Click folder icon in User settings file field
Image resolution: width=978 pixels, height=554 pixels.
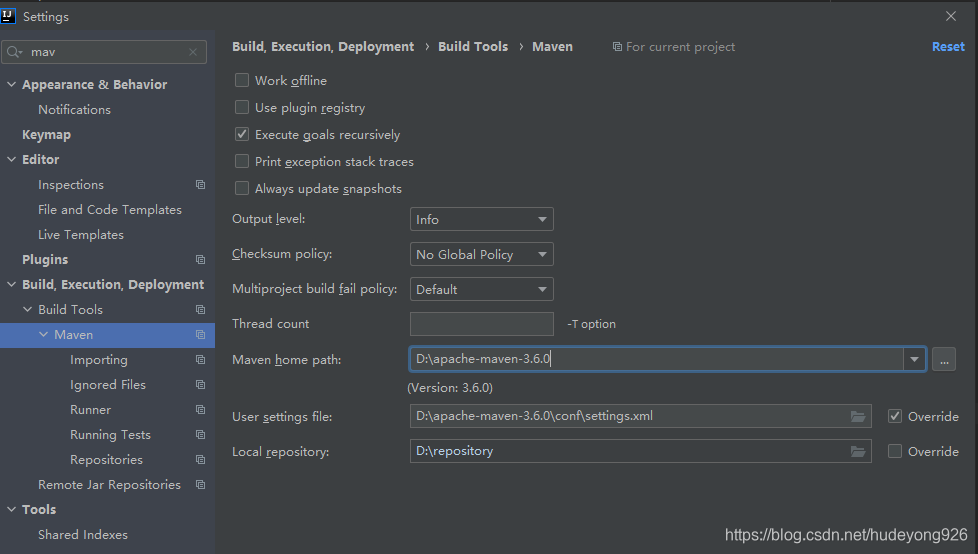[858, 416]
